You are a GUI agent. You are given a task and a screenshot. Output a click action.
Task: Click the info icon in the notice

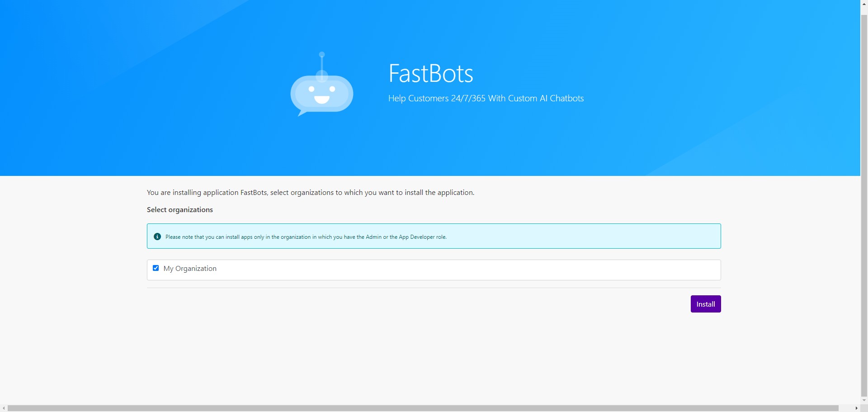click(157, 237)
